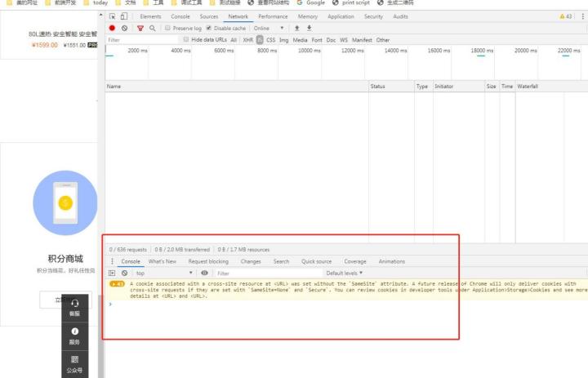Filter requests by Font
Image resolution: width=588 pixels, height=378 pixels.
(x=317, y=40)
